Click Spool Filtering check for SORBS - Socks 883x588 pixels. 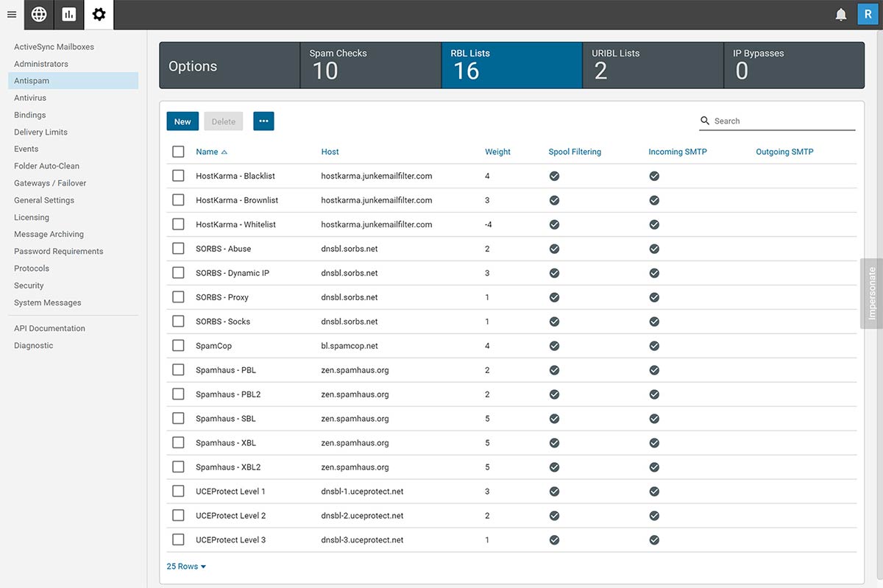[x=554, y=322]
